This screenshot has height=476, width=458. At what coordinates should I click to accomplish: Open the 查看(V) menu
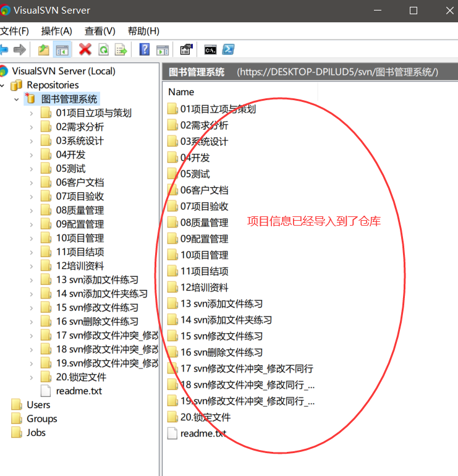(100, 31)
